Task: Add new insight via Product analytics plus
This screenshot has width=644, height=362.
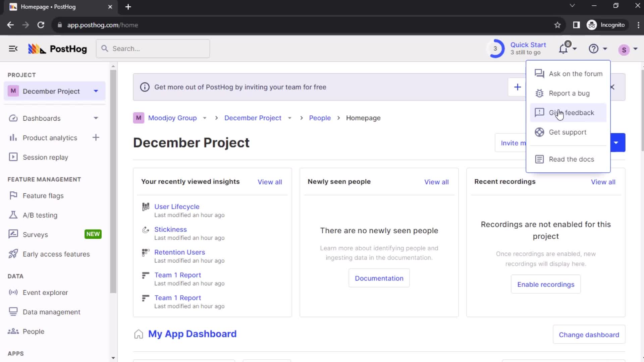Action: tap(96, 137)
